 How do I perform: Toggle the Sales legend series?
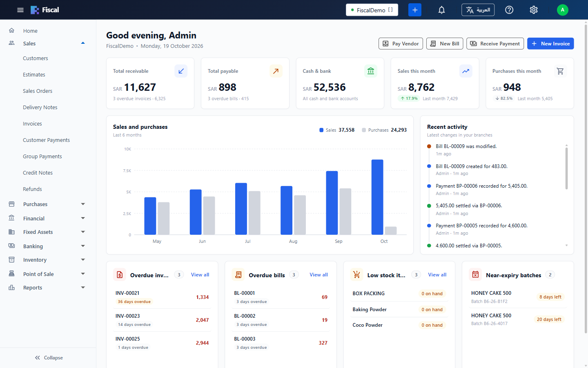point(337,130)
